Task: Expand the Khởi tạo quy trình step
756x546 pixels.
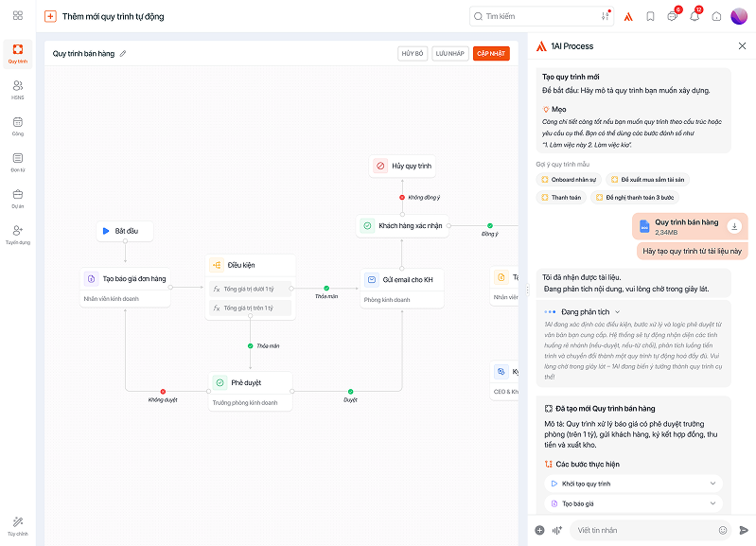Action: (712, 484)
